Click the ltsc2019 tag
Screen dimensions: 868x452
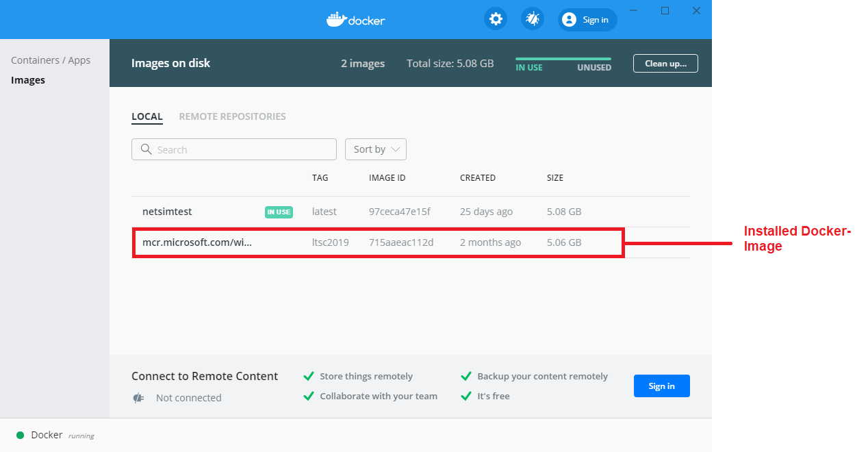coord(331,242)
